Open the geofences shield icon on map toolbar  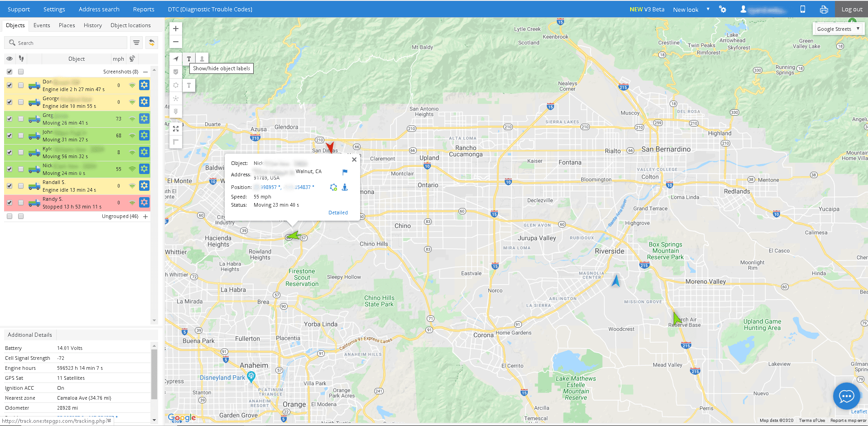(176, 72)
